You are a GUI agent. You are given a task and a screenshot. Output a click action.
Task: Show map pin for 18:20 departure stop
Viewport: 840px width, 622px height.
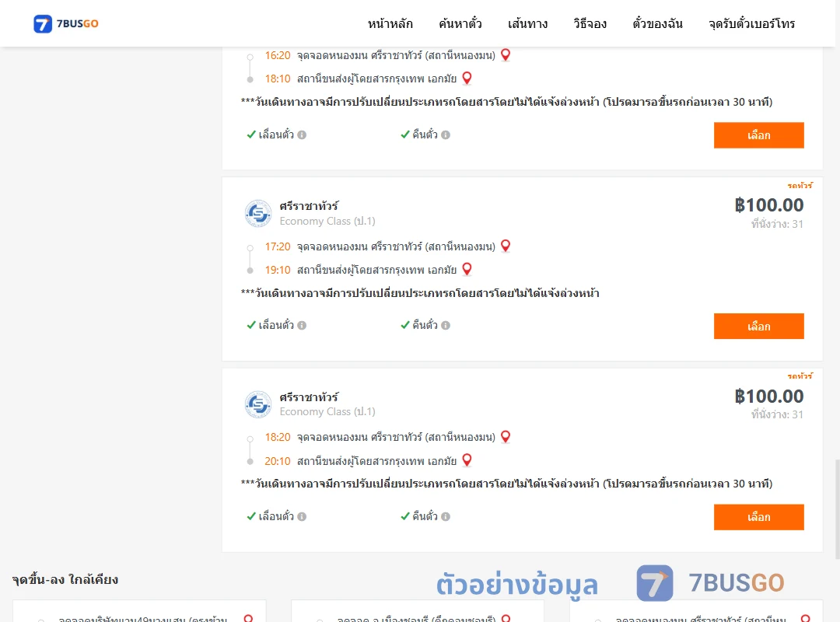(x=506, y=437)
